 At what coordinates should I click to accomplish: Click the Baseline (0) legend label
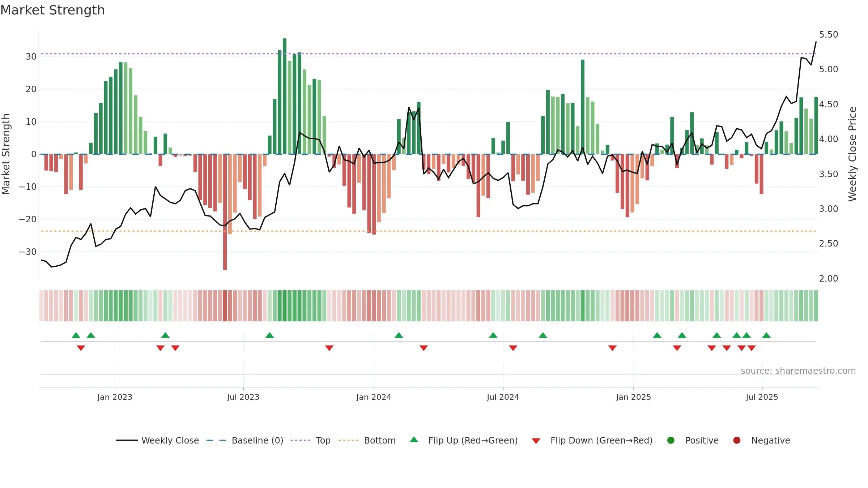click(x=258, y=440)
